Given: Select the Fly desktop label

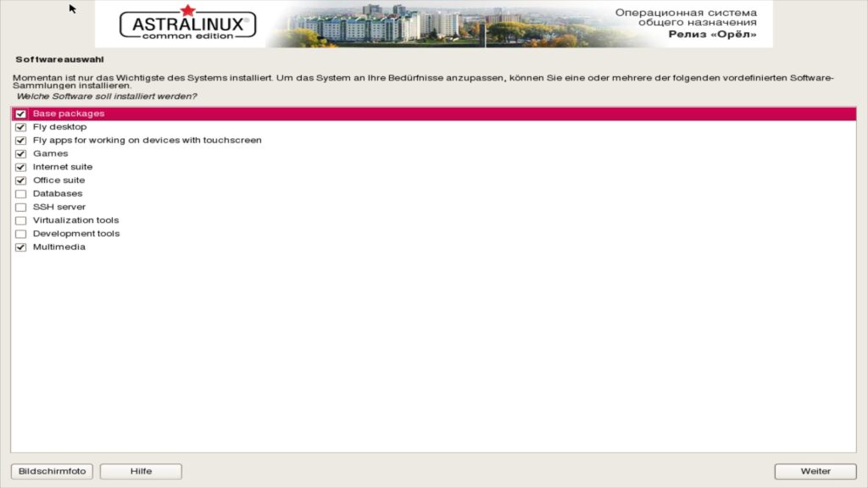Looking at the screenshot, I should click(x=60, y=127).
